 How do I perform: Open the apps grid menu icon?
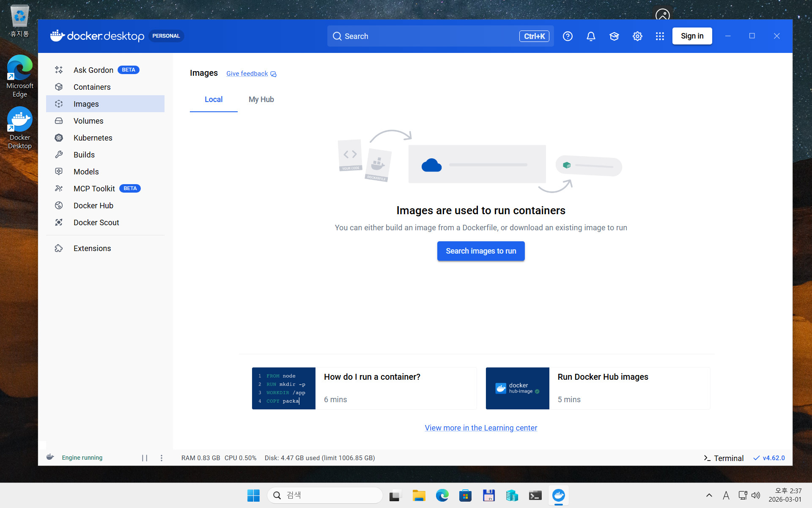click(660, 36)
